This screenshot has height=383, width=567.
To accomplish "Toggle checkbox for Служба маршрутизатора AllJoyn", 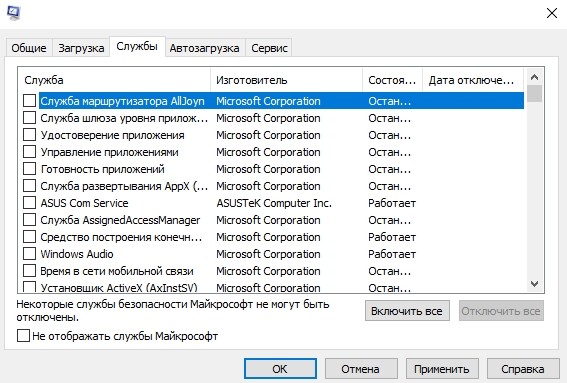I will click(x=29, y=101).
